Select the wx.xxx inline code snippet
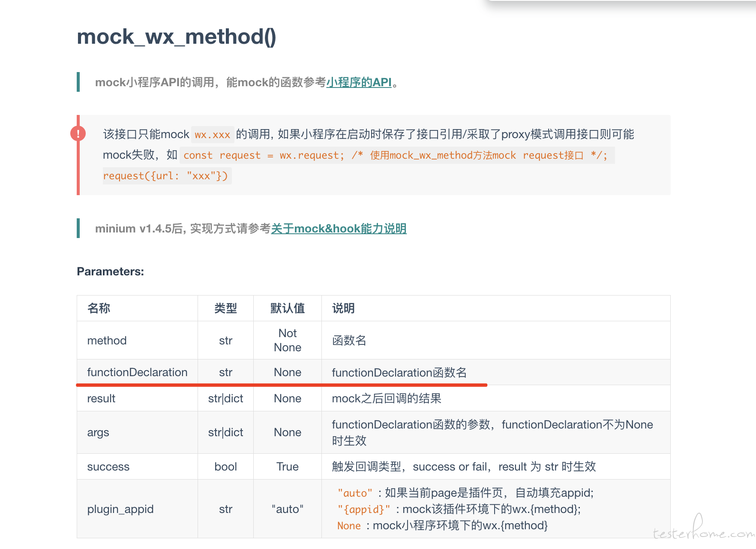The height and width of the screenshot is (549, 756). coord(213,135)
